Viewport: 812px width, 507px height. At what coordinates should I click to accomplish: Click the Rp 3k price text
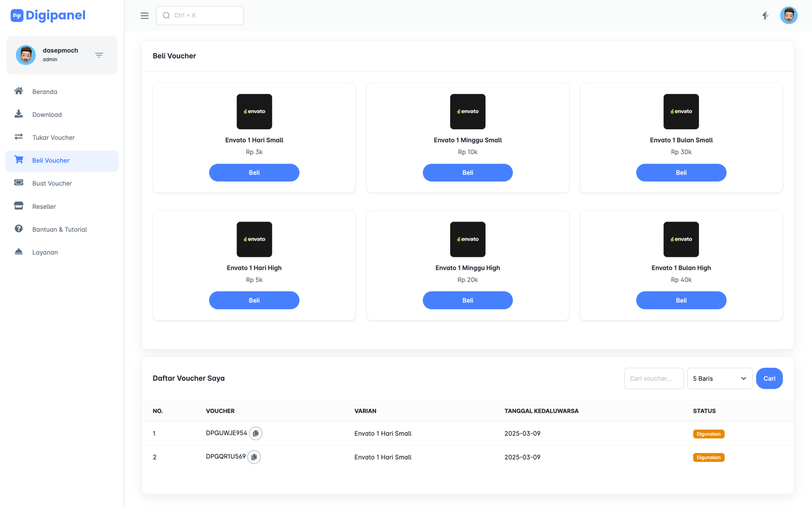pos(254,152)
